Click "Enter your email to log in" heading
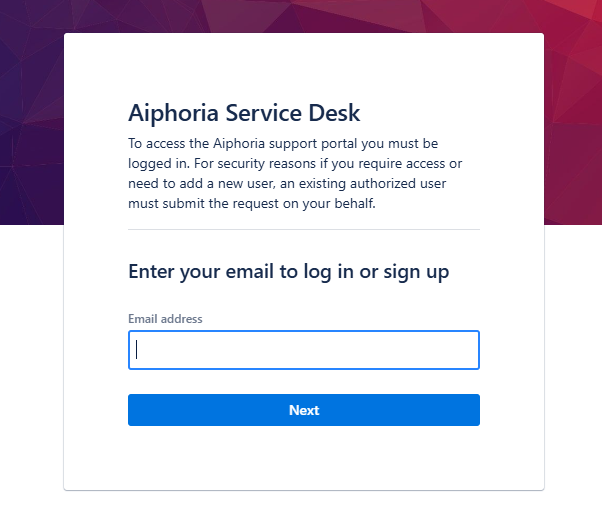602x522 pixels. [x=288, y=271]
